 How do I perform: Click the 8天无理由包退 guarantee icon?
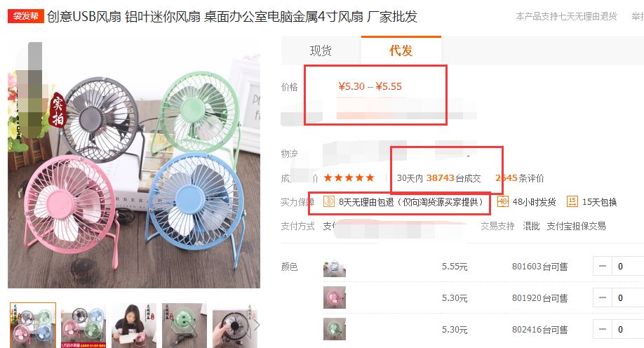pos(329,202)
